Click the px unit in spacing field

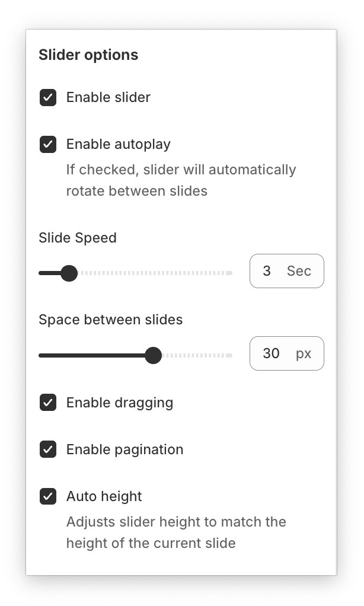[304, 353]
